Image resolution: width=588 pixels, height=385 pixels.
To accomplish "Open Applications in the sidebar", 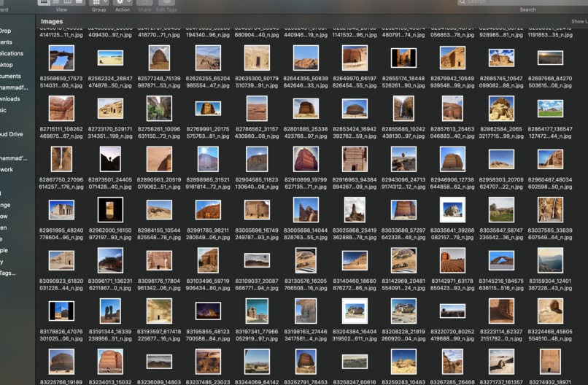I will [12, 53].
